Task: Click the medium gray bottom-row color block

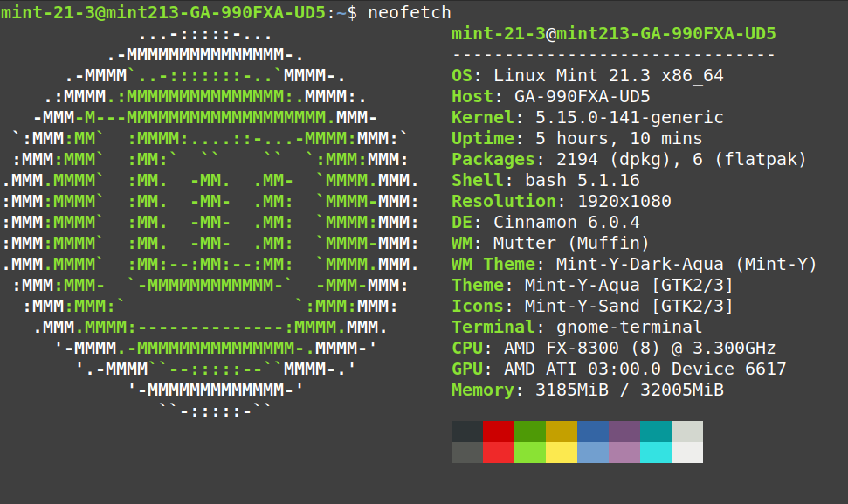Action: pyautogui.click(x=467, y=452)
